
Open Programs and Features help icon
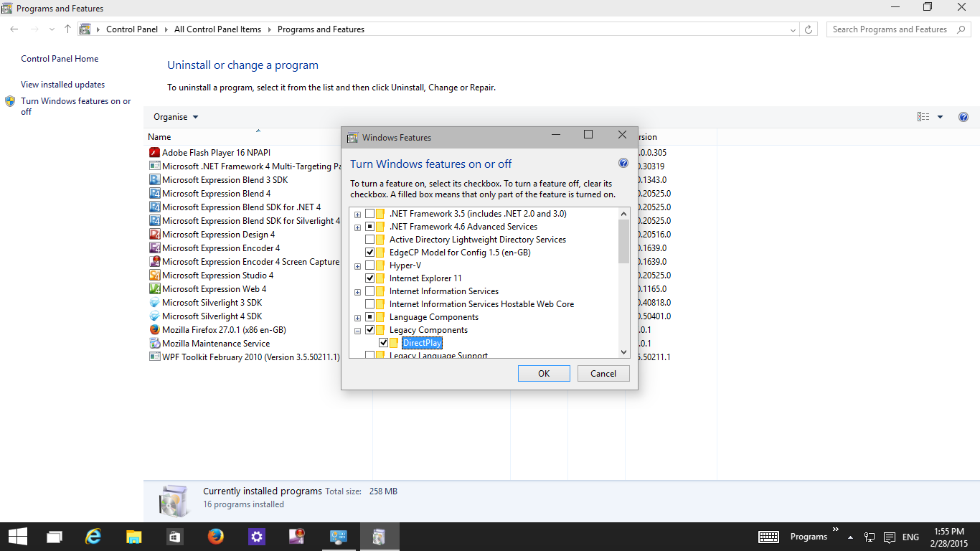pyautogui.click(x=963, y=117)
